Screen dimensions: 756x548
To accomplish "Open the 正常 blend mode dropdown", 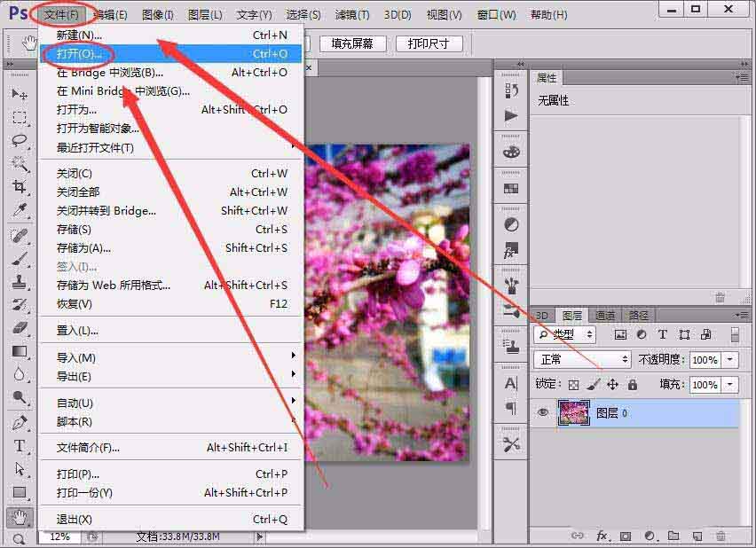I will [x=583, y=360].
